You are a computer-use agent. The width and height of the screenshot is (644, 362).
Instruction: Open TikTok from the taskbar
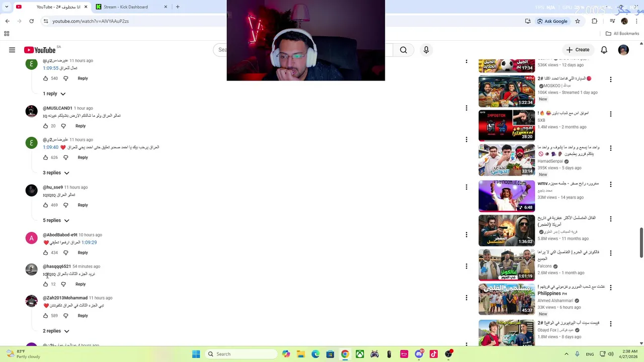[434, 354]
